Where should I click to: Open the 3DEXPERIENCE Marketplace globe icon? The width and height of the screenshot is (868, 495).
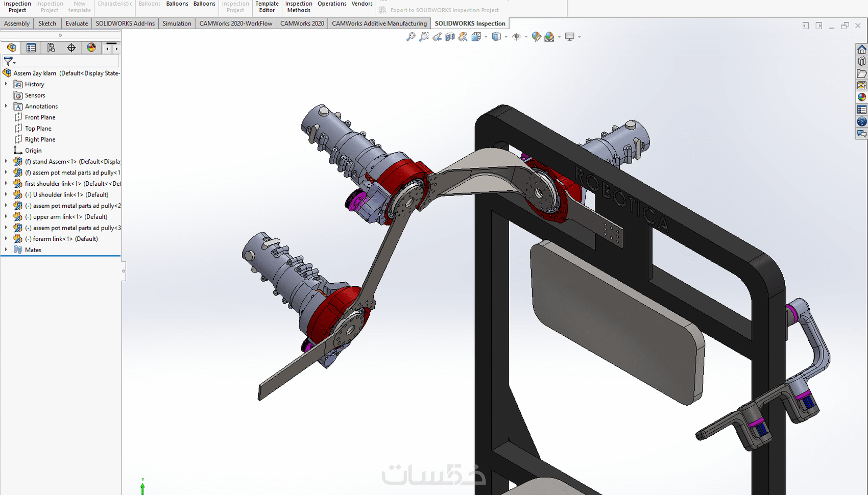pyautogui.click(x=862, y=121)
